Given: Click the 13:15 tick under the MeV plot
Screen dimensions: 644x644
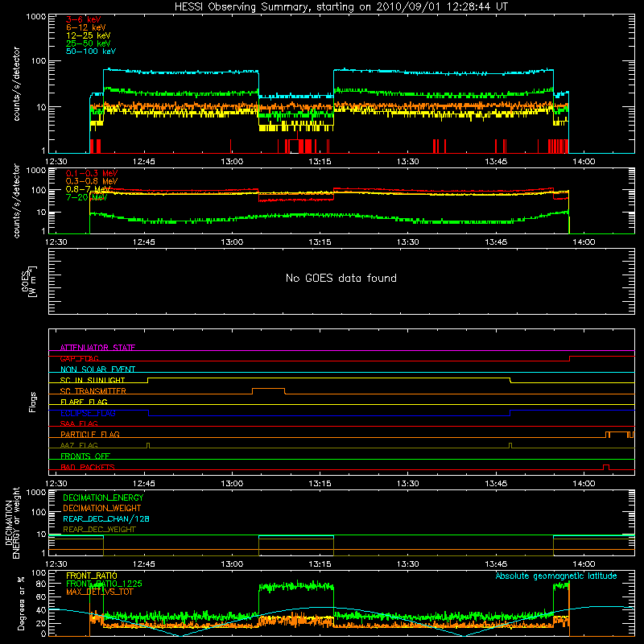Looking at the screenshot, I should [x=320, y=242].
